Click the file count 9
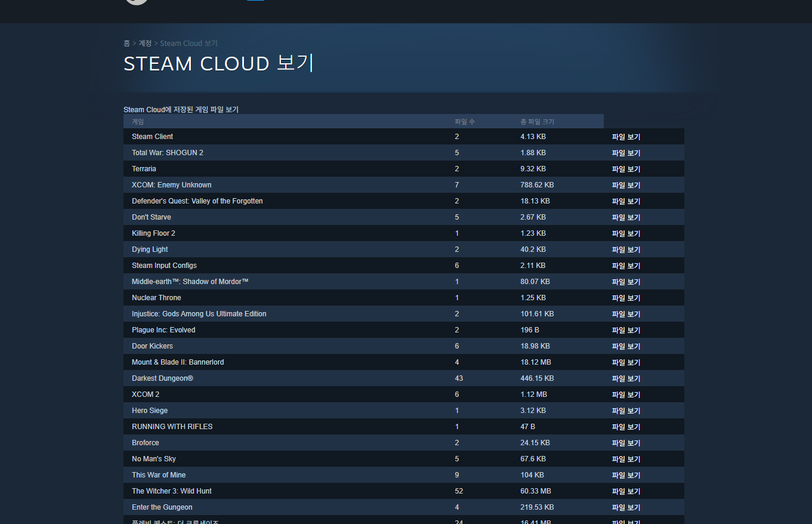 457,475
